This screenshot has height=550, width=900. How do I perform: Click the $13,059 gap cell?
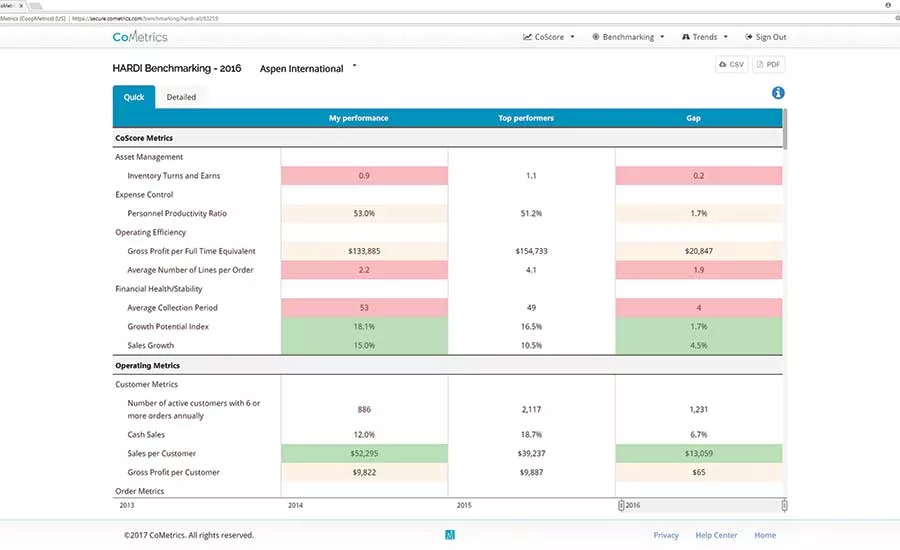(x=699, y=453)
